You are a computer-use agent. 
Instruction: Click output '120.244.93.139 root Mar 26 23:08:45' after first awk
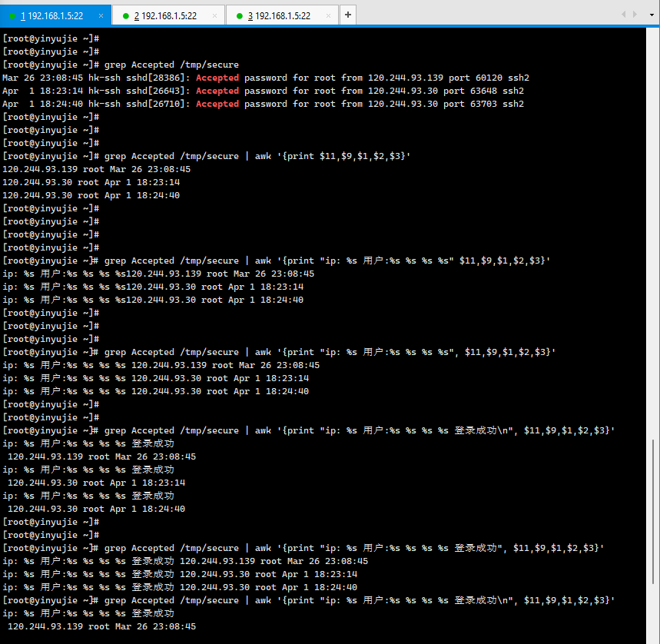pos(96,169)
